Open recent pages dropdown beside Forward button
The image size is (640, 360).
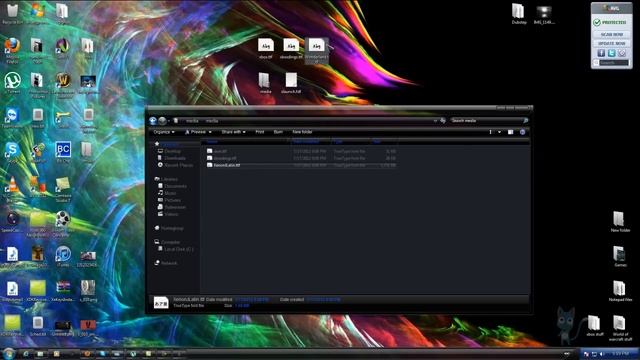coord(169,121)
